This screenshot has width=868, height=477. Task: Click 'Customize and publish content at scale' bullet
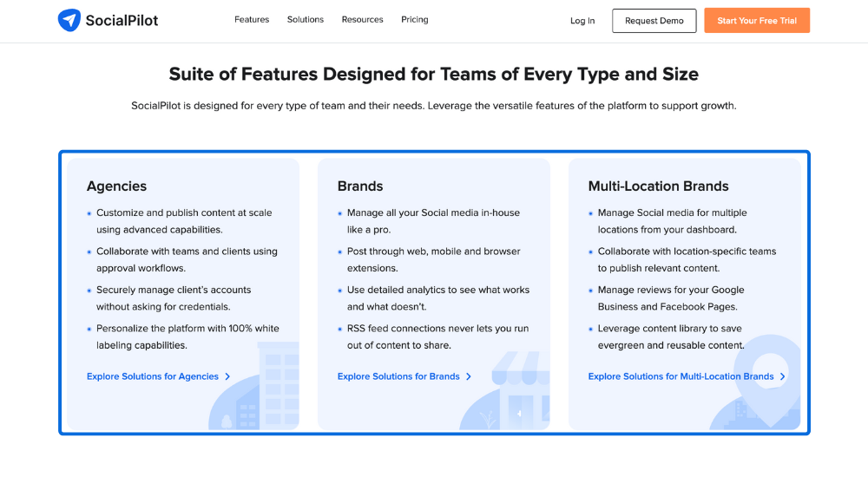tap(184, 221)
